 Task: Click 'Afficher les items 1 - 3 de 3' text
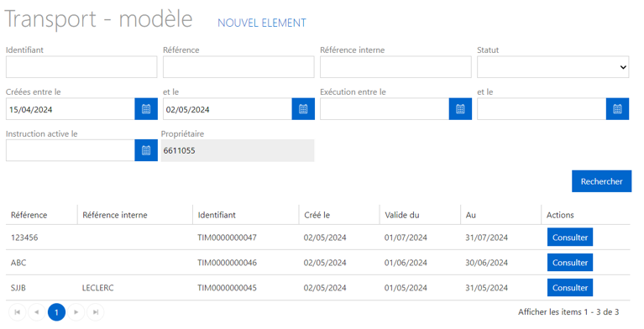tap(568, 311)
